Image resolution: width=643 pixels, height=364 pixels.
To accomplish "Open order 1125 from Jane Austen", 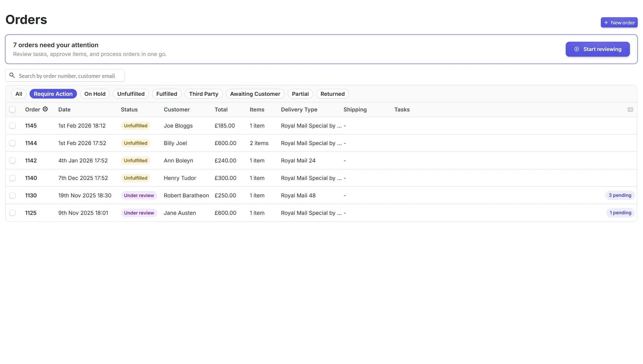I will 31,213.
